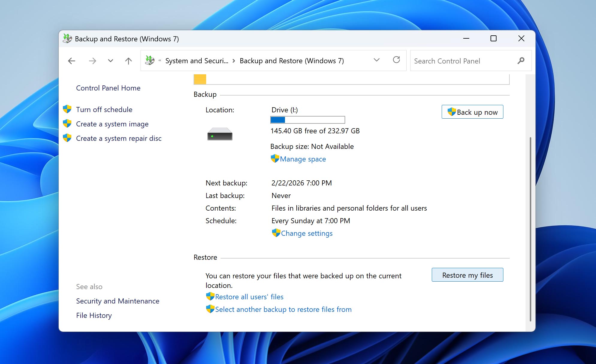Screen dimensions: 596x364
Task: Click the shield icon next to Manage space
Action: (274, 158)
